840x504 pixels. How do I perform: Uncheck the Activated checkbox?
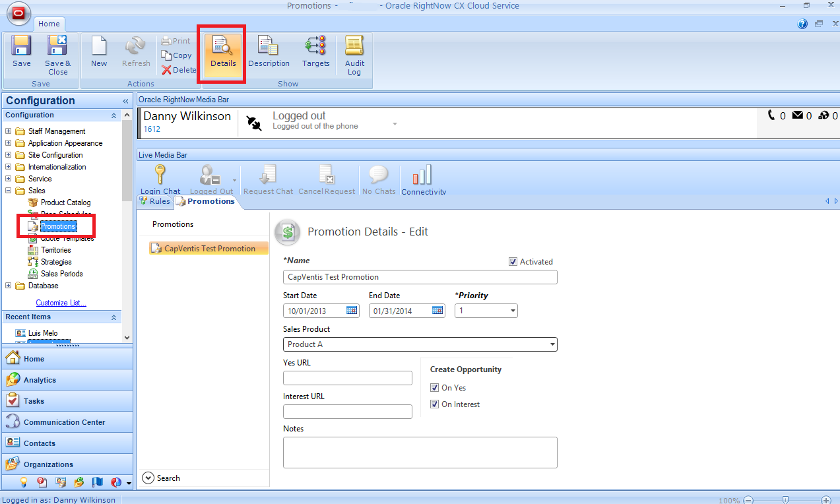pos(513,262)
